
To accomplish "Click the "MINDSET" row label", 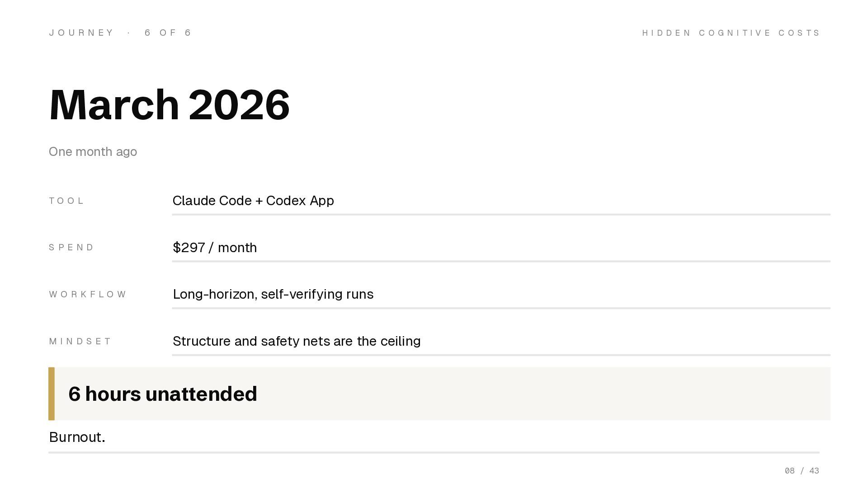I will tap(80, 341).
